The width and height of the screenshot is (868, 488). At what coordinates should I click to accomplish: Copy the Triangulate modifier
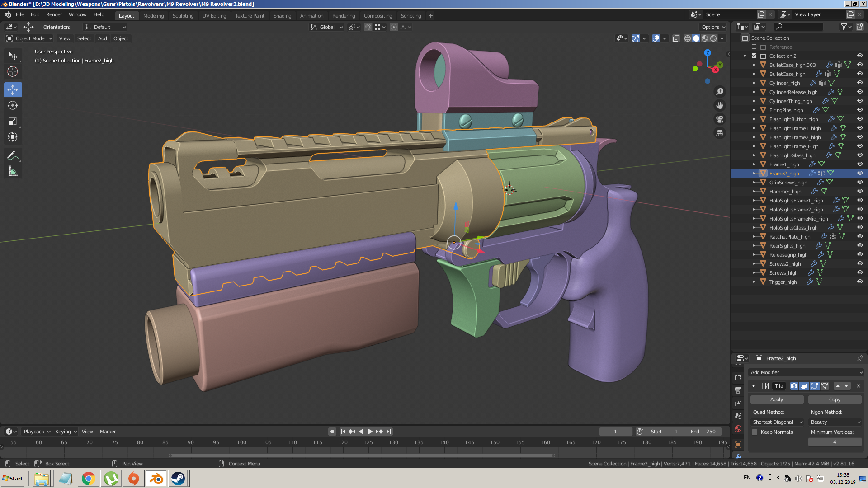(835, 399)
